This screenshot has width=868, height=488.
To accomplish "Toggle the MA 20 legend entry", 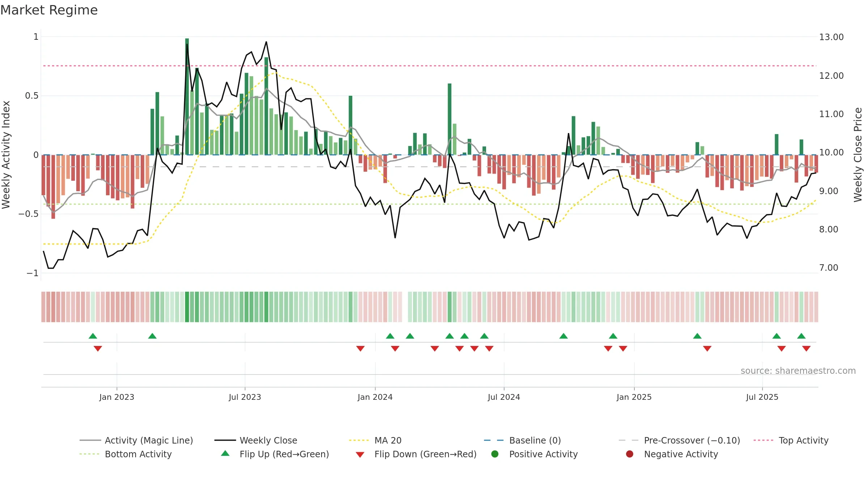I will 375,440.
